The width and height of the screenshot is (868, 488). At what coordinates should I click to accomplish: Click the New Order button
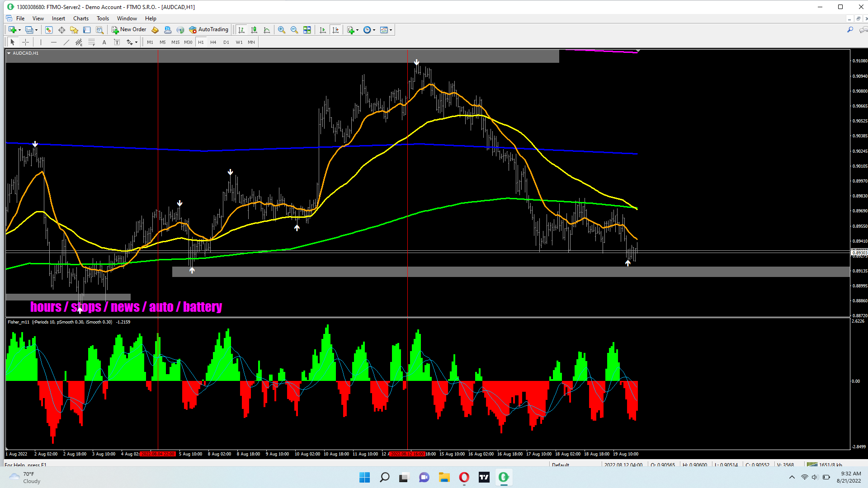129,30
